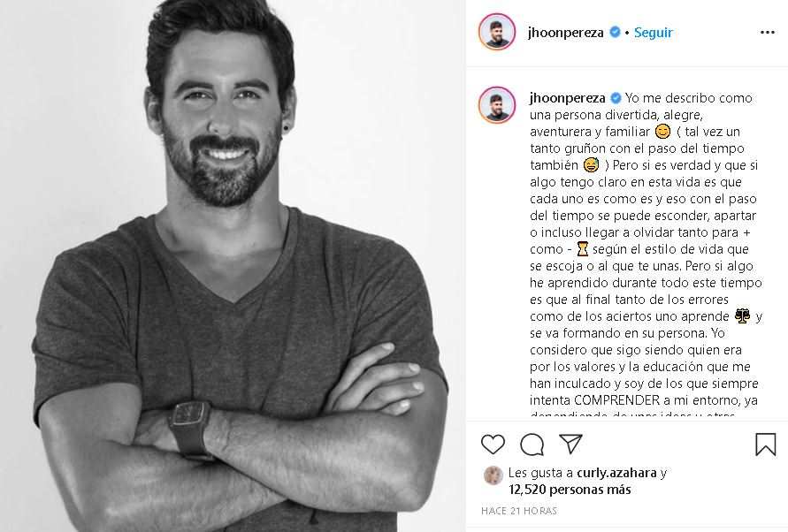The width and height of the screenshot is (788, 532).
Task: Share post with the paper plane icon
Action: (x=571, y=444)
